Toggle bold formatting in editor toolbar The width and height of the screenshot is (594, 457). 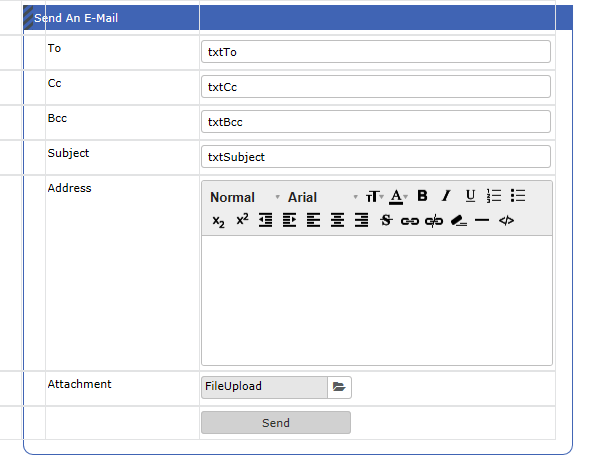[x=422, y=196]
